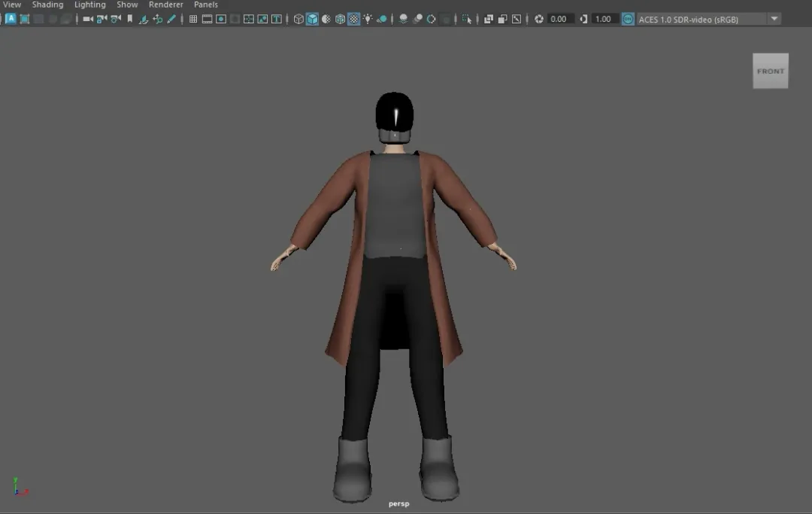Click the camera Bookmarks icon
The width and height of the screenshot is (812, 514).
click(130, 19)
